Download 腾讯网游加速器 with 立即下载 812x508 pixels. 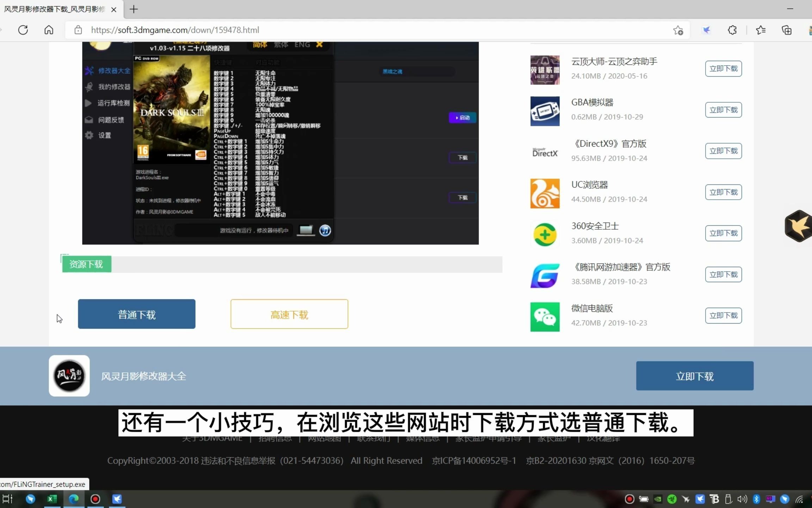723,274
